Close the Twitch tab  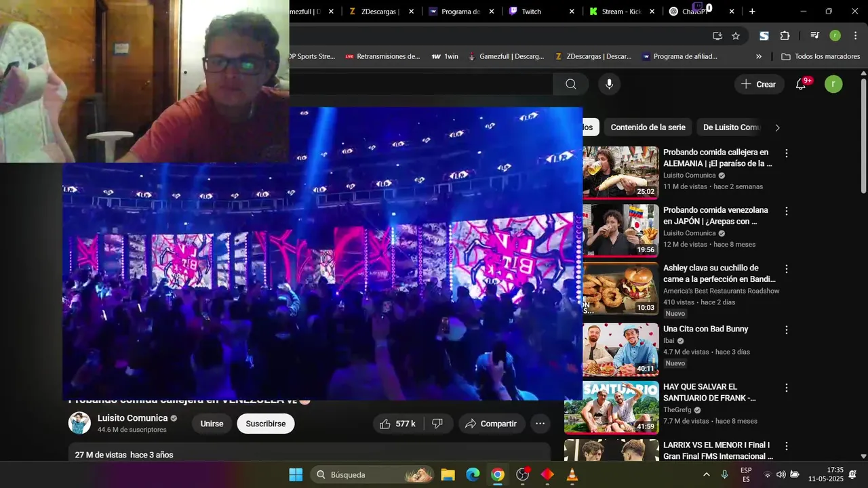pyautogui.click(x=572, y=12)
